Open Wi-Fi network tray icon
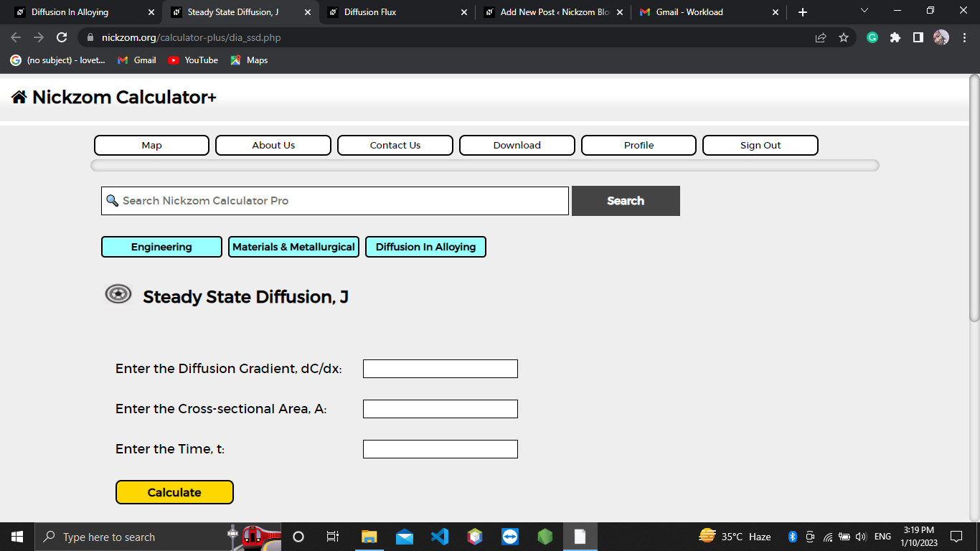The image size is (980, 551). tap(827, 537)
